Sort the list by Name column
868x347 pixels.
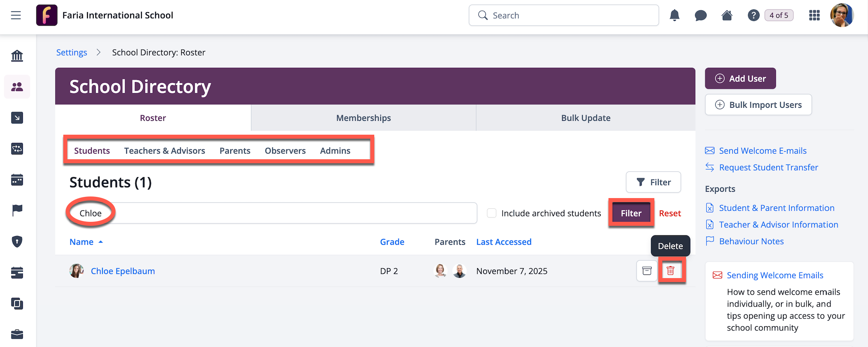coord(81,242)
